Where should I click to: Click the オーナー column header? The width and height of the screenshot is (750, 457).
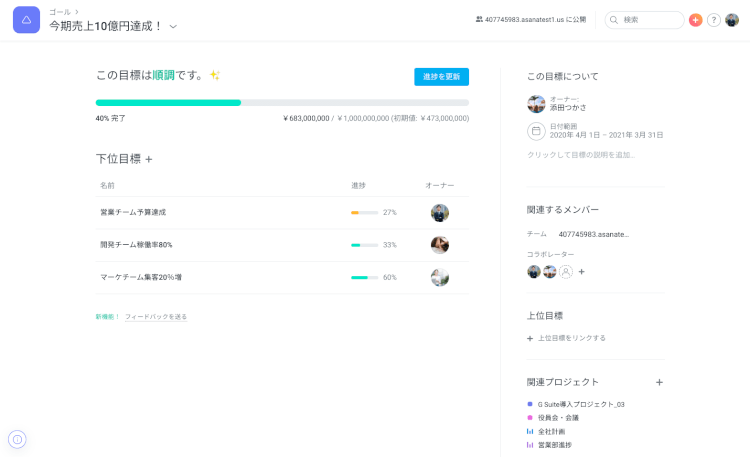(440, 185)
